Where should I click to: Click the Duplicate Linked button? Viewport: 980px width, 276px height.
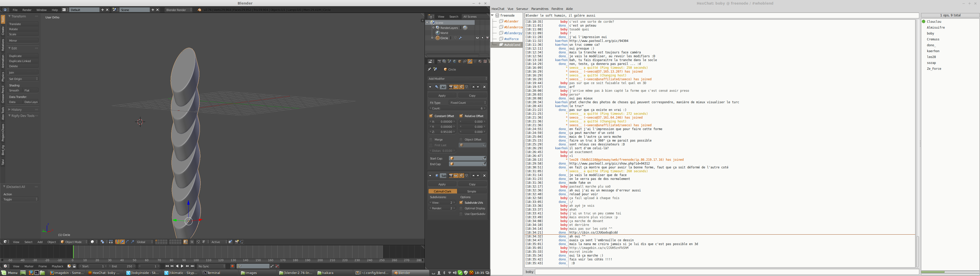click(x=23, y=61)
